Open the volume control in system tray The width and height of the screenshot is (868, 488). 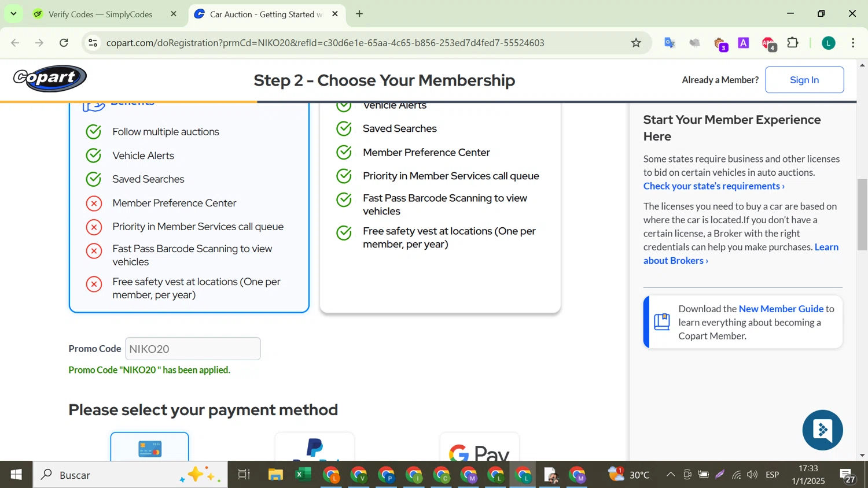click(752, 475)
